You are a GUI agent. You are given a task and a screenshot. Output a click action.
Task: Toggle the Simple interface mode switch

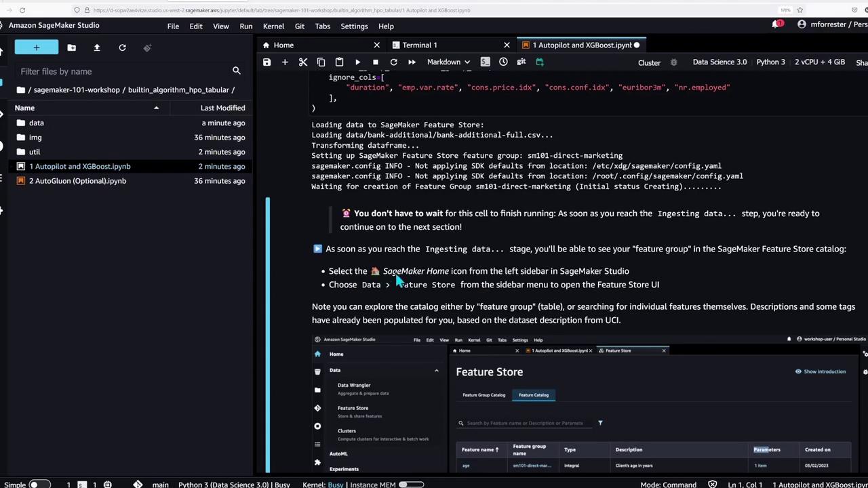click(39, 485)
